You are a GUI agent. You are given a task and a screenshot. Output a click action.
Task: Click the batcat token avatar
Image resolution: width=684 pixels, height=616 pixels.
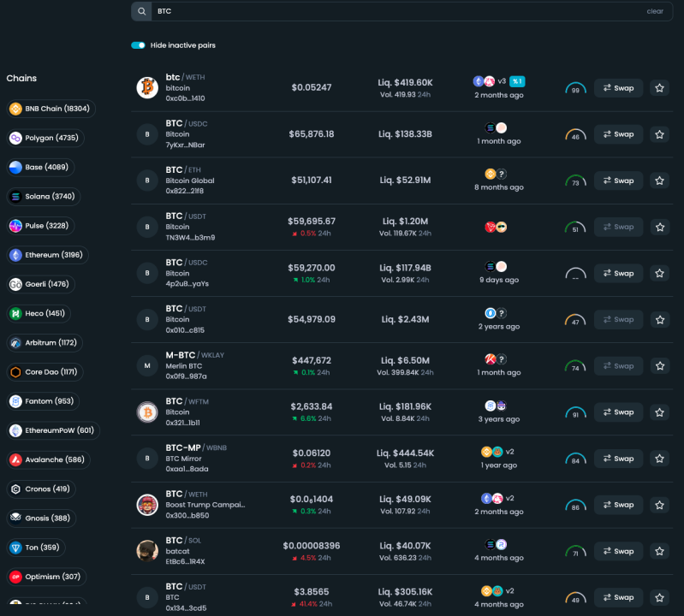pyautogui.click(x=147, y=551)
